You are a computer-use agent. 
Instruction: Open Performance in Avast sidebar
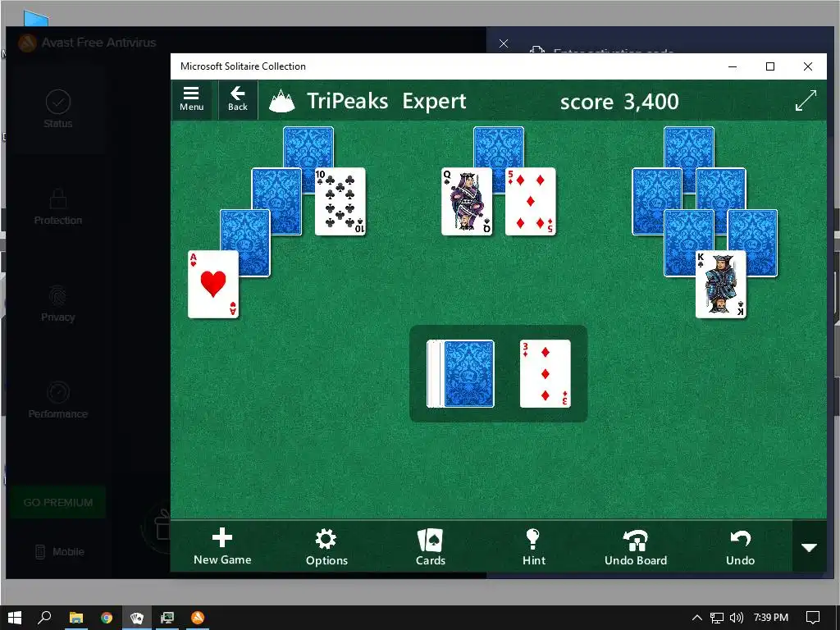58,400
